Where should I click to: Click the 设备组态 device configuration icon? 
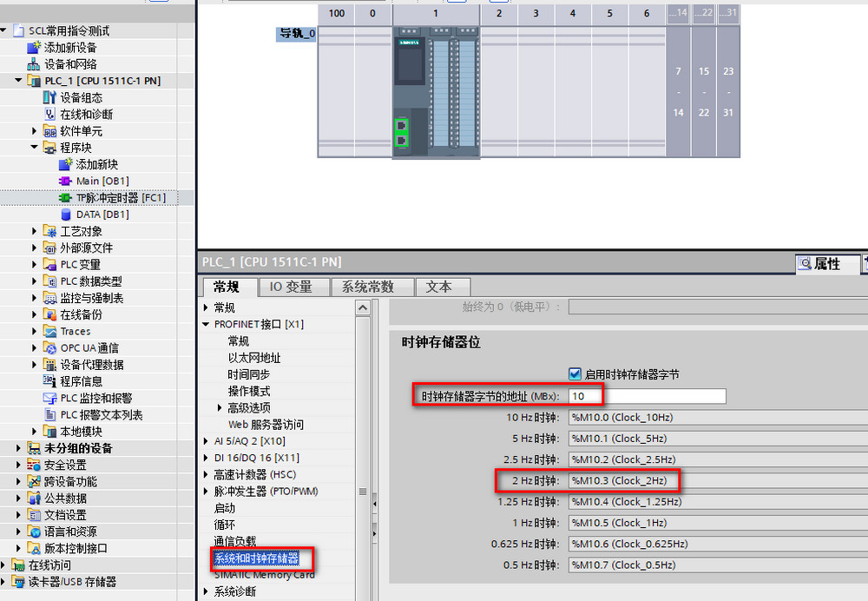[49, 97]
